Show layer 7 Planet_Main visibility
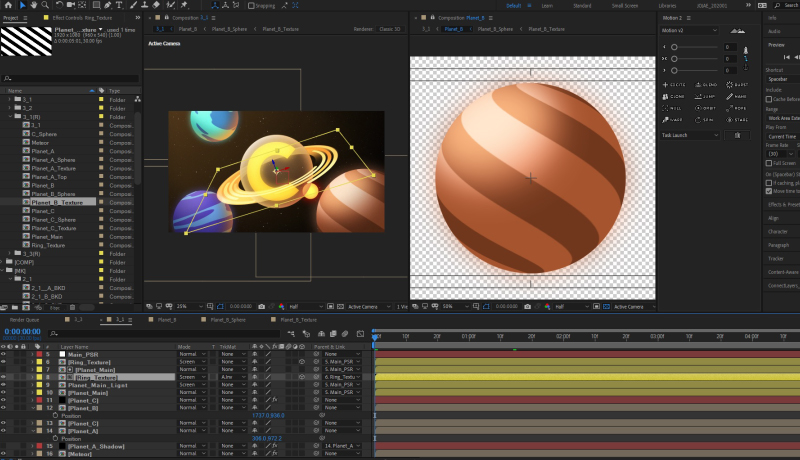Screen dimensions: 800x460 coord(4,369)
